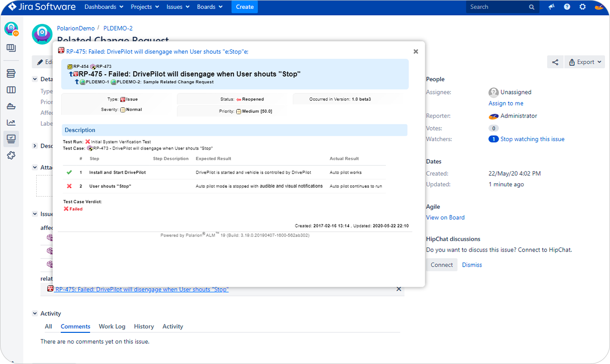
Task: Open the administration gear icon
Action: [x=583, y=7]
